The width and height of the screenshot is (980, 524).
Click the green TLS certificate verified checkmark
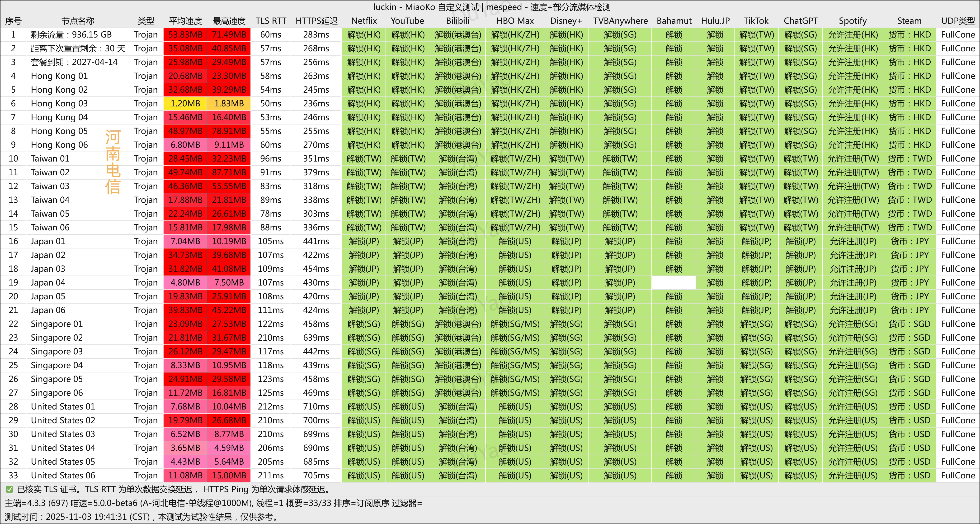pyautogui.click(x=9, y=489)
